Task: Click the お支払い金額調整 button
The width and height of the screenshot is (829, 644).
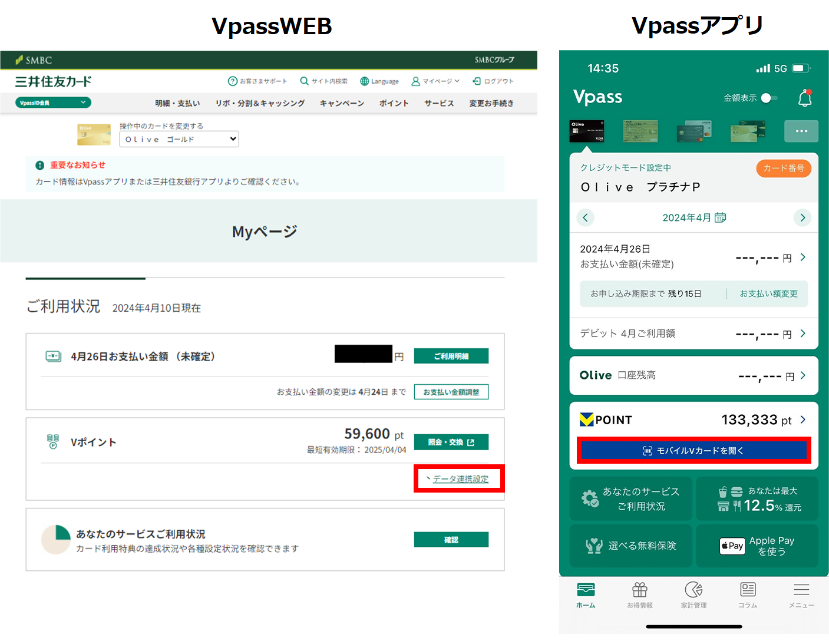Action: (451, 392)
